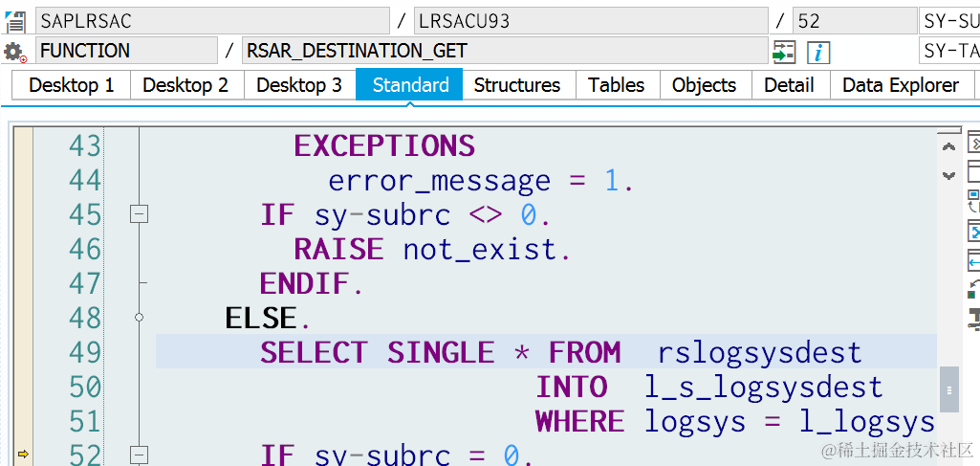The height and width of the screenshot is (466, 980).
Task: Click the line number field showing 52
Action: (x=855, y=21)
